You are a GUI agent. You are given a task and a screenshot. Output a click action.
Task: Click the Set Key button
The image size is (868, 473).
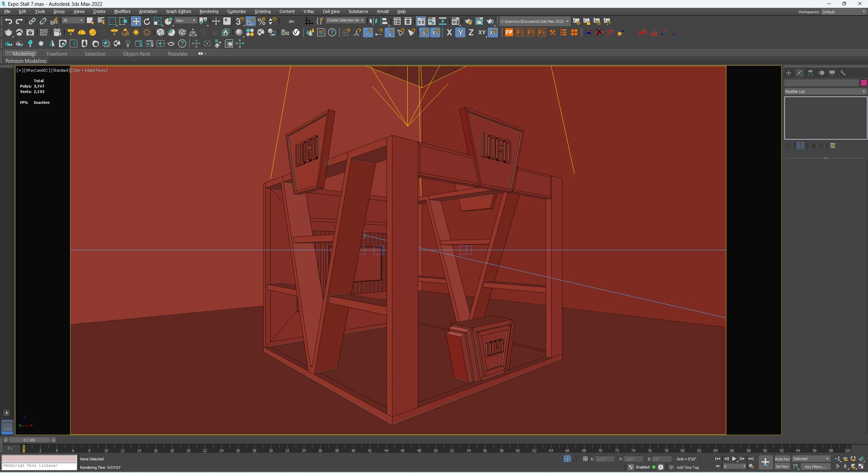pos(782,467)
